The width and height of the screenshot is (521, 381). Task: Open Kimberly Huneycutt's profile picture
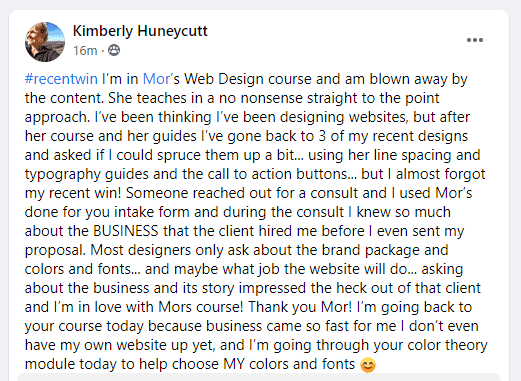point(45,42)
